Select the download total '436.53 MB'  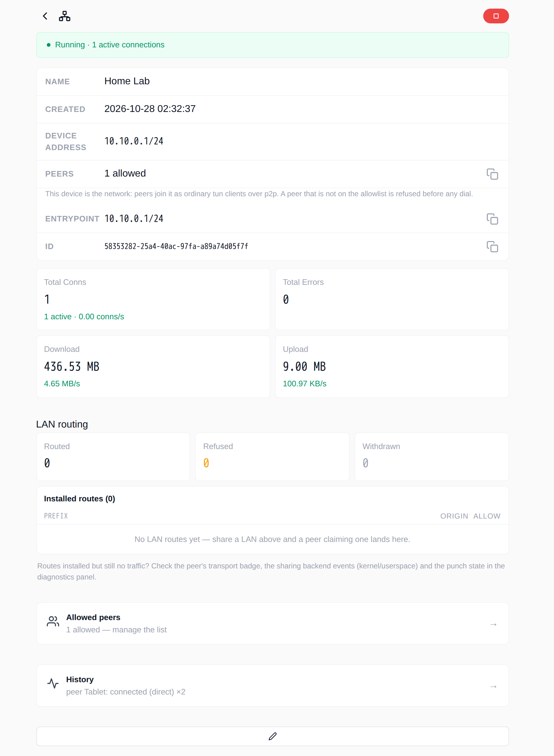coord(72,367)
